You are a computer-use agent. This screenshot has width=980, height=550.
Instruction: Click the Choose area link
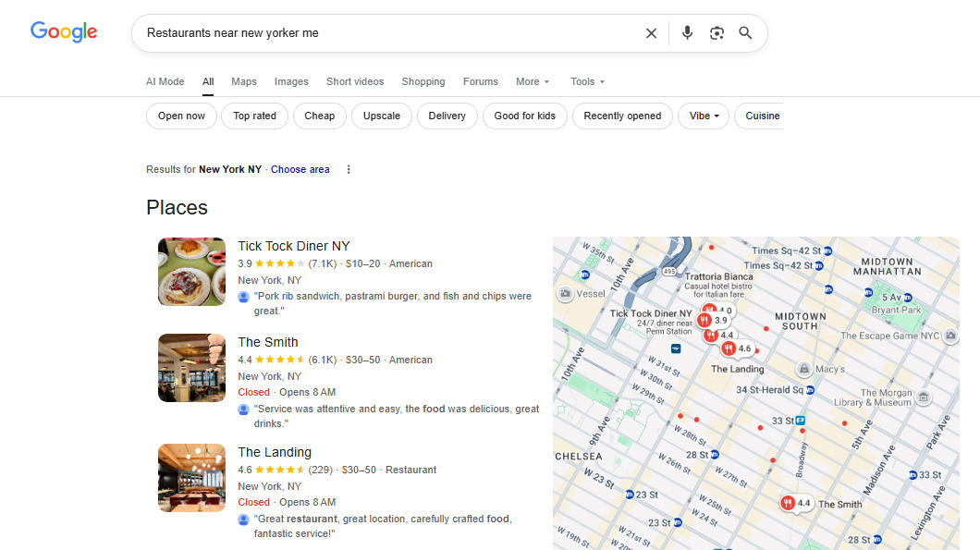pos(300,169)
